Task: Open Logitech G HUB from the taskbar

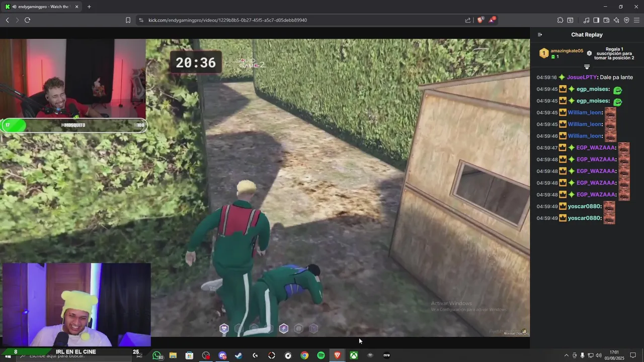Action: click(x=255, y=355)
